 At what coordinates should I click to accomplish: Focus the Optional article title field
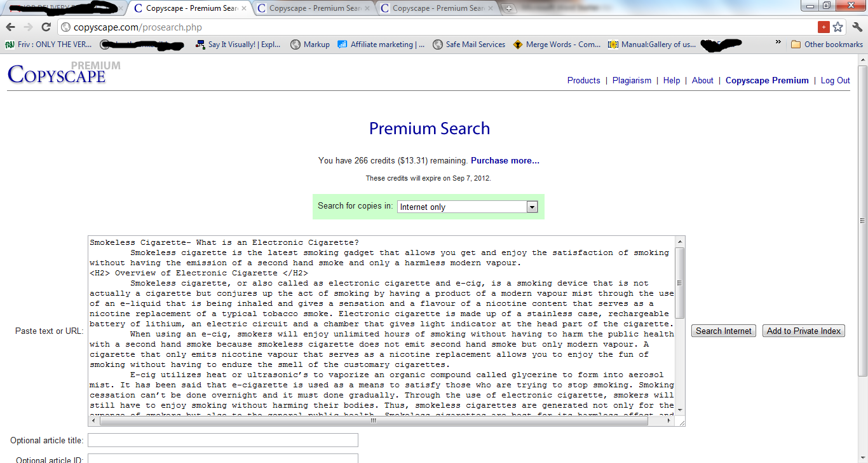tap(223, 440)
